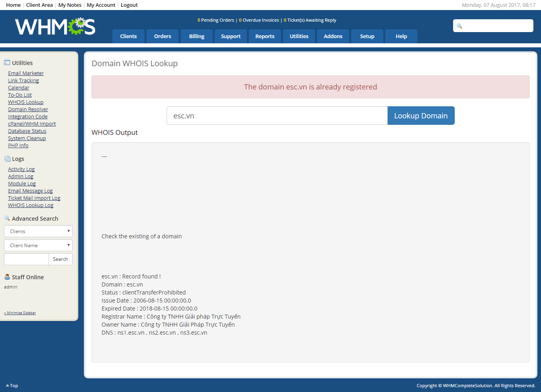Focus the Advanced Search text field
This screenshot has height=392, width=541.
[x=26, y=259]
